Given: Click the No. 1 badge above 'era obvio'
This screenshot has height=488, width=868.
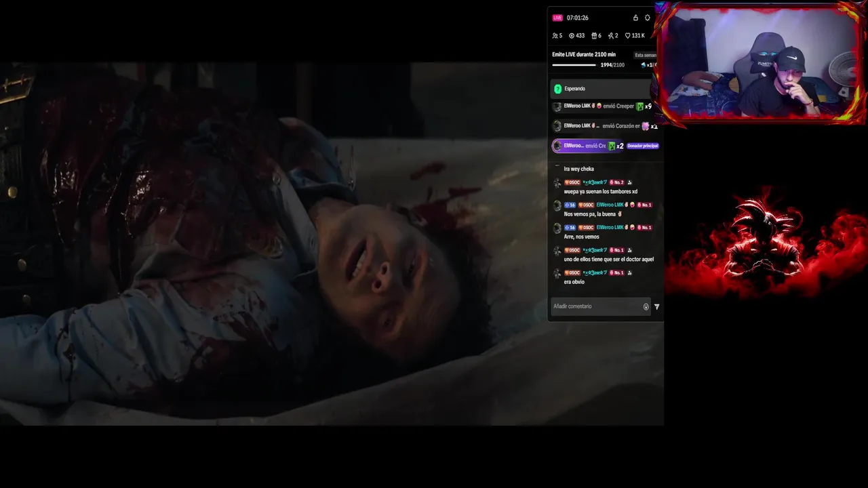Looking at the screenshot, I should point(616,272).
